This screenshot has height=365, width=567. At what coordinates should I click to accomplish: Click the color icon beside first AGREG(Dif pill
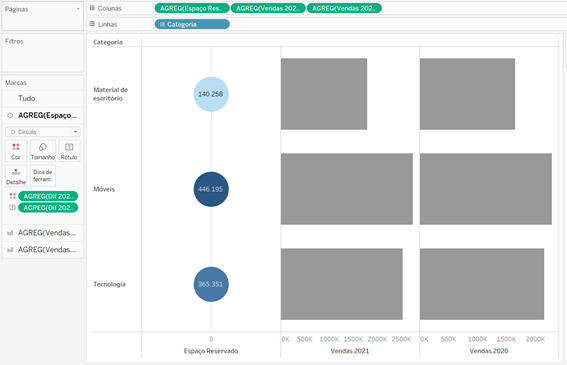coord(13,196)
